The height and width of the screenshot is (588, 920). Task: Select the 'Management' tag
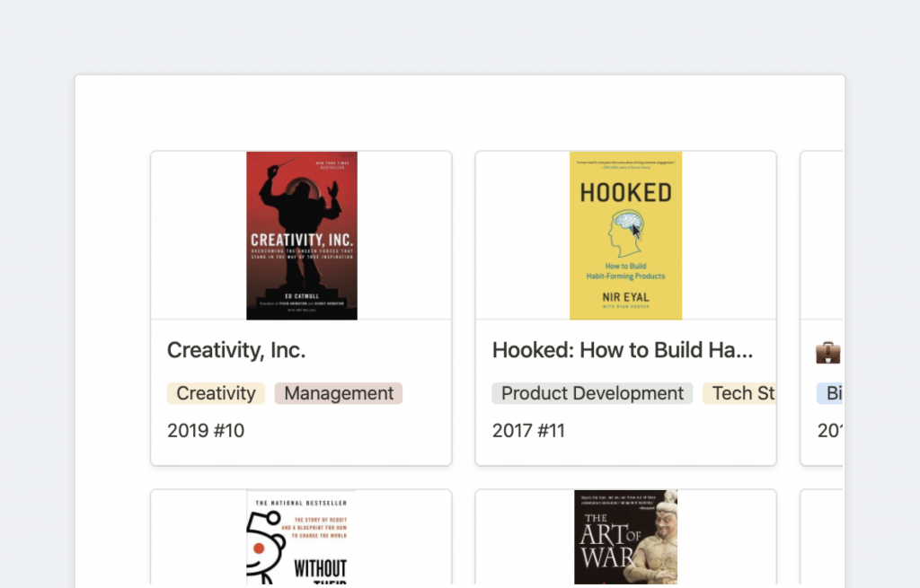tap(339, 393)
